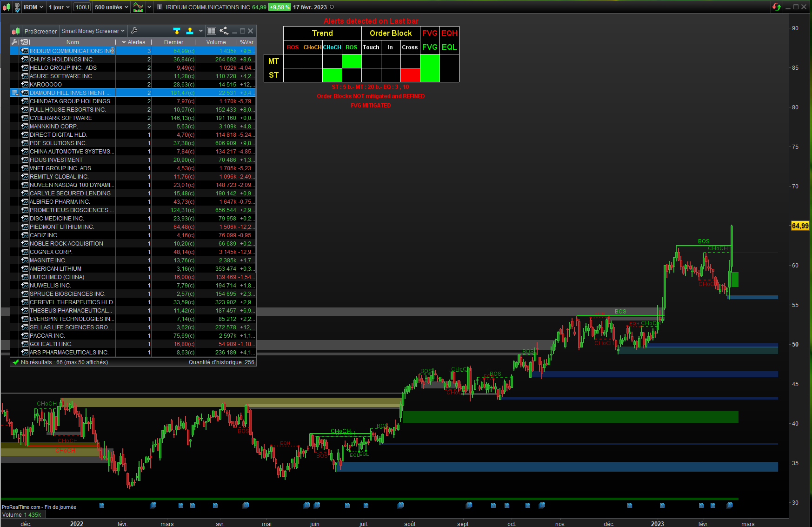
Task: Select PDF SOLUTIONS INC. row
Action: [133, 143]
